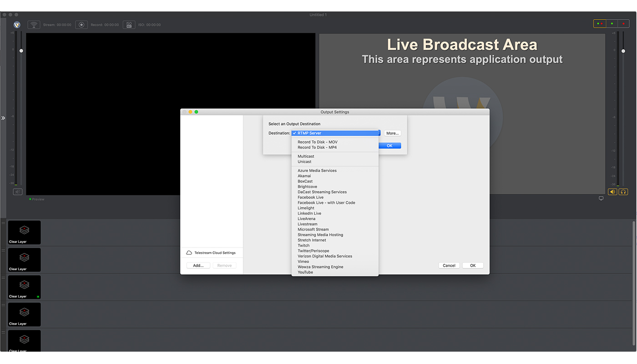Screen dimensions: 637x364
Task: Start streaming with the broadcast icon
Action: tap(34, 25)
